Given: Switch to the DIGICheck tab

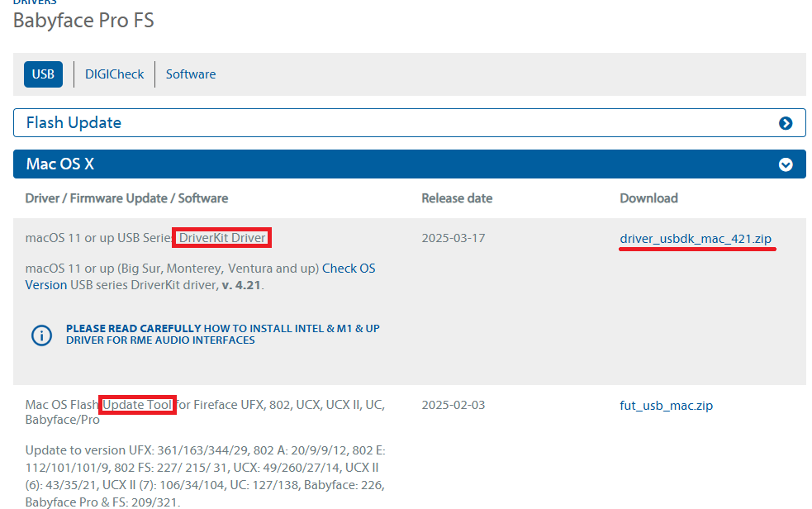Looking at the screenshot, I should [115, 74].
